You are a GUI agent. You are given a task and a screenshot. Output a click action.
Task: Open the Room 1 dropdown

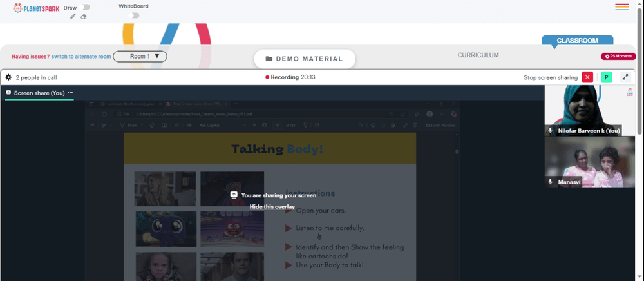tap(140, 57)
